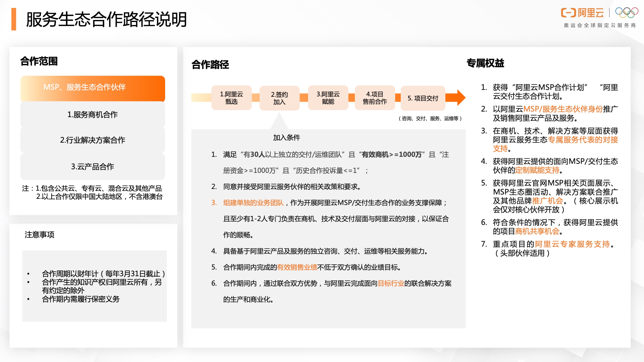Click the 3.云产品合作 item
This screenshot has width=644, height=362.
click(93, 166)
